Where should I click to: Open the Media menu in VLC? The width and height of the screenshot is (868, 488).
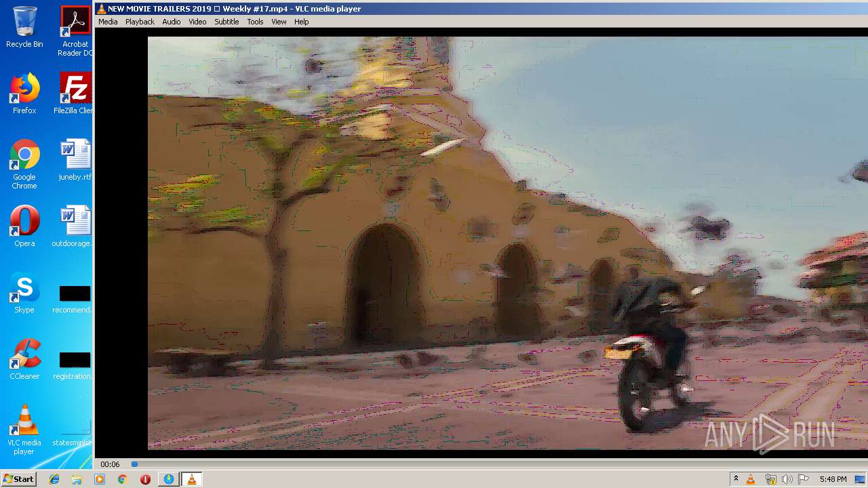point(108,22)
